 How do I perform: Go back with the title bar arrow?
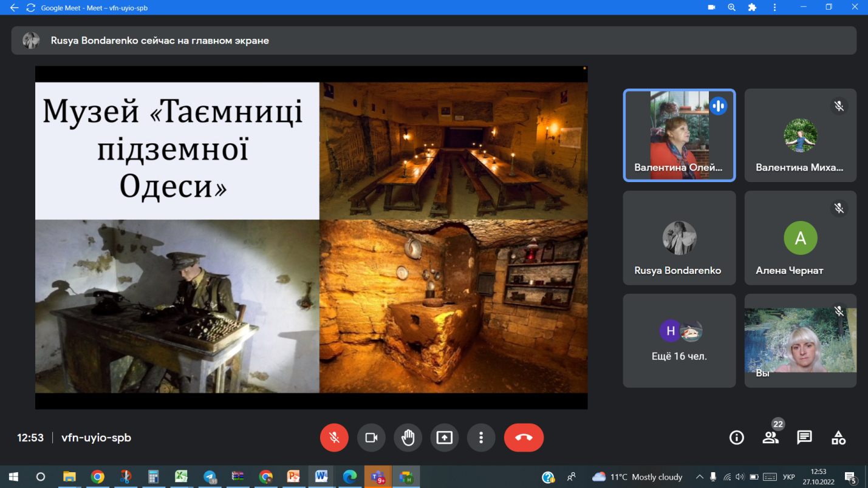point(14,8)
